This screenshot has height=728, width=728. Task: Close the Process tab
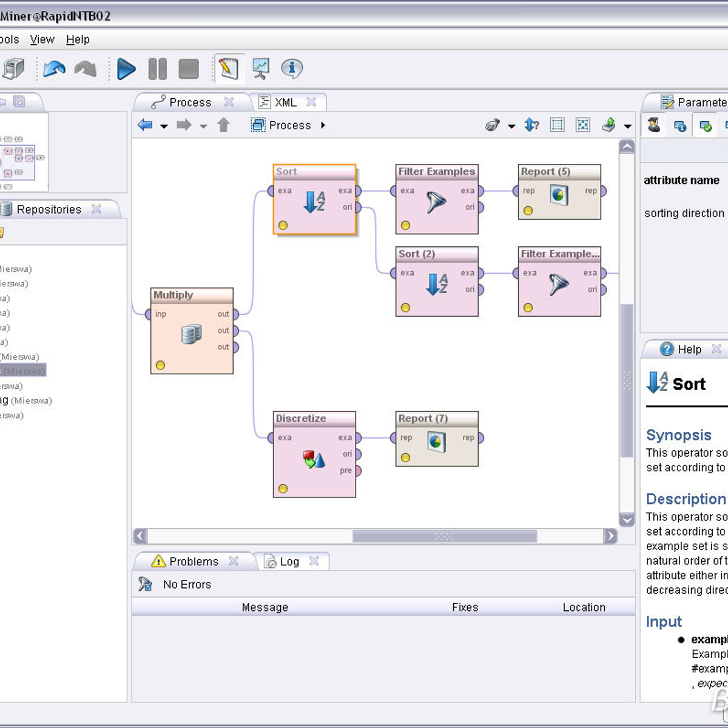(x=229, y=102)
